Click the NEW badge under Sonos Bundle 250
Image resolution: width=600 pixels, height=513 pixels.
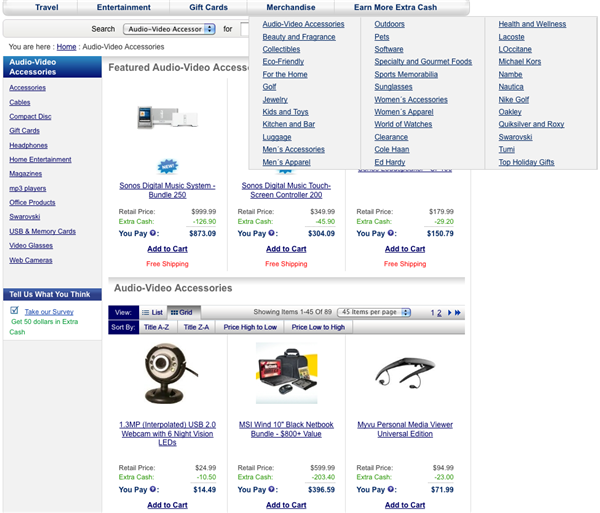click(x=168, y=166)
